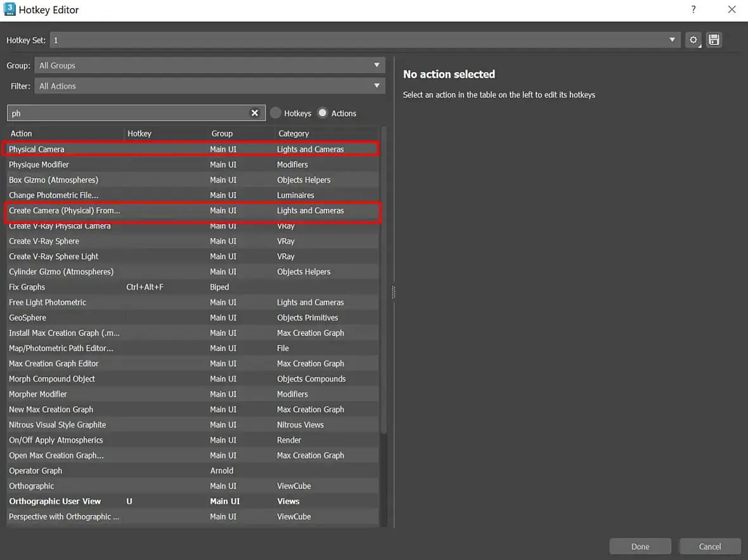
Task: Select the Orthographic User View row
Action: coord(193,501)
